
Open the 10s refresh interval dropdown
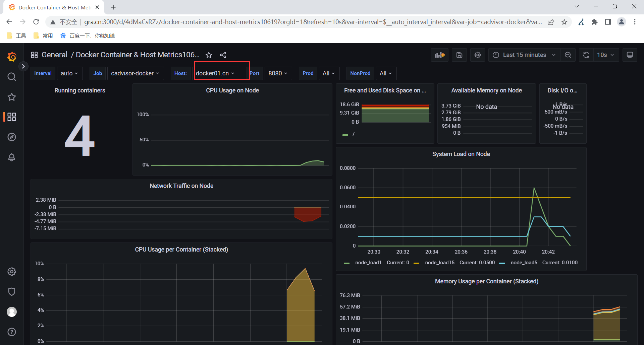pyautogui.click(x=606, y=55)
